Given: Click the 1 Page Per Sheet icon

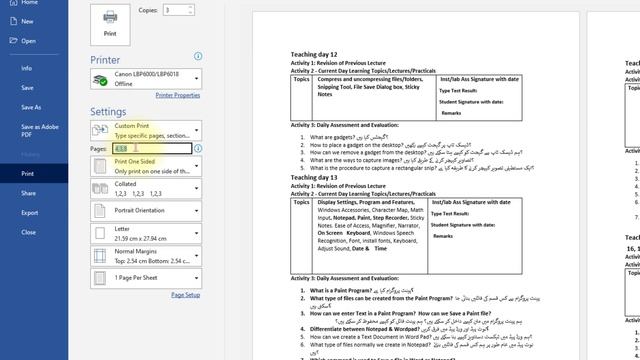Looking at the screenshot, I should point(100,278).
